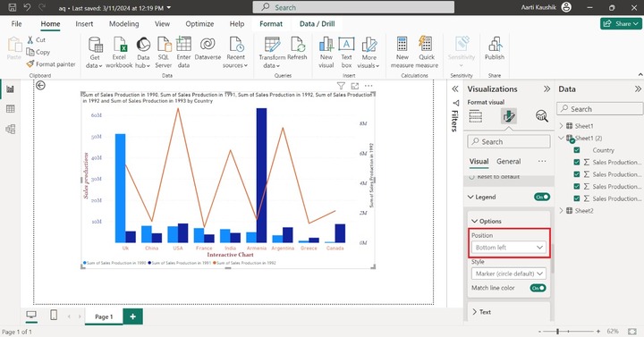
Task: Open the Modeling ribbon tab
Action: click(x=124, y=24)
